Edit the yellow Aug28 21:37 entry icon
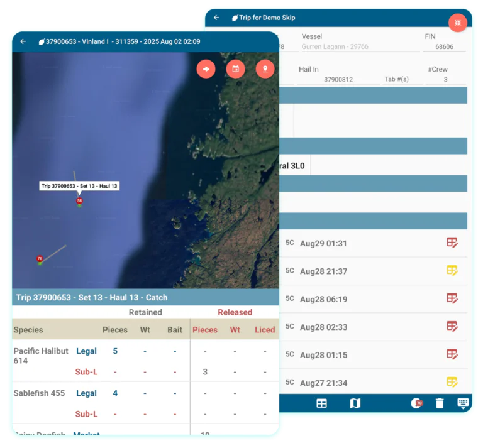Image resolution: width=483 pixels, height=448 pixels. pyautogui.click(x=452, y=271)
